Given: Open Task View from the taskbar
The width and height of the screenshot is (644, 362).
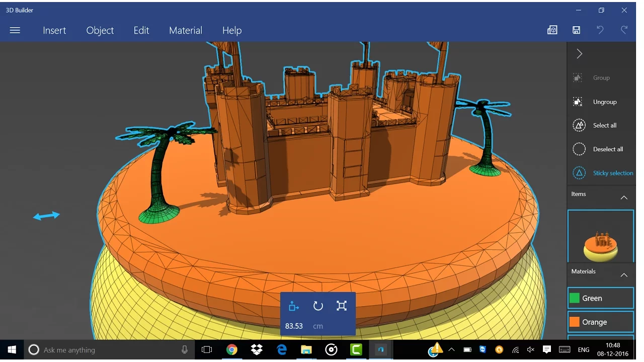Looking at the screenshot, I should [207, 350].
